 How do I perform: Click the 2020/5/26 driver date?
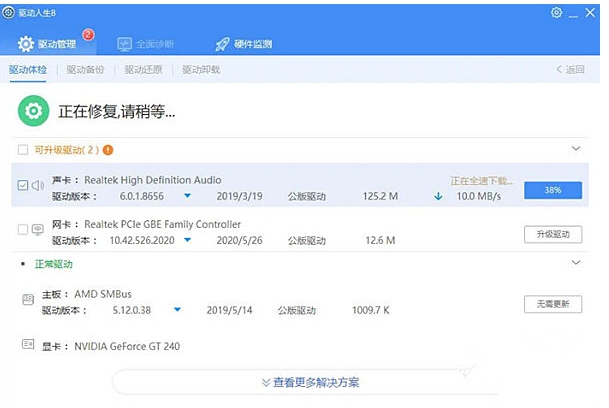[x=240, y=240]
